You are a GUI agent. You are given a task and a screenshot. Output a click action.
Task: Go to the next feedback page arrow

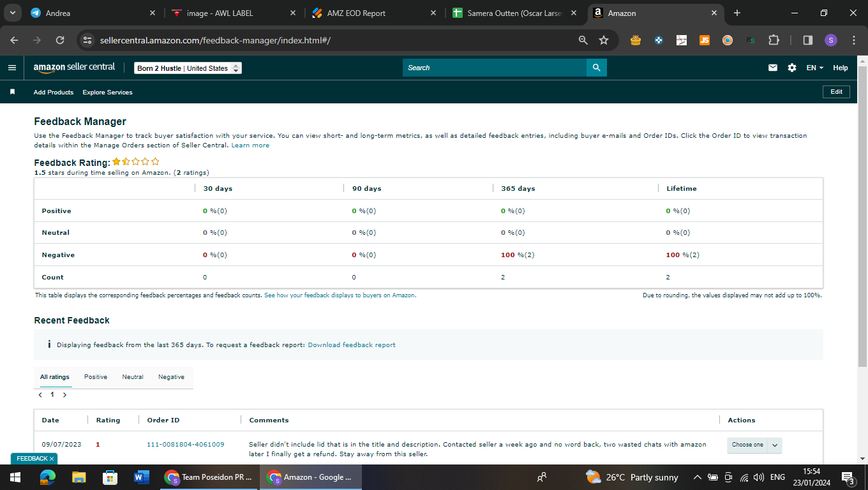pyautogui.click(x=64, y=395)
